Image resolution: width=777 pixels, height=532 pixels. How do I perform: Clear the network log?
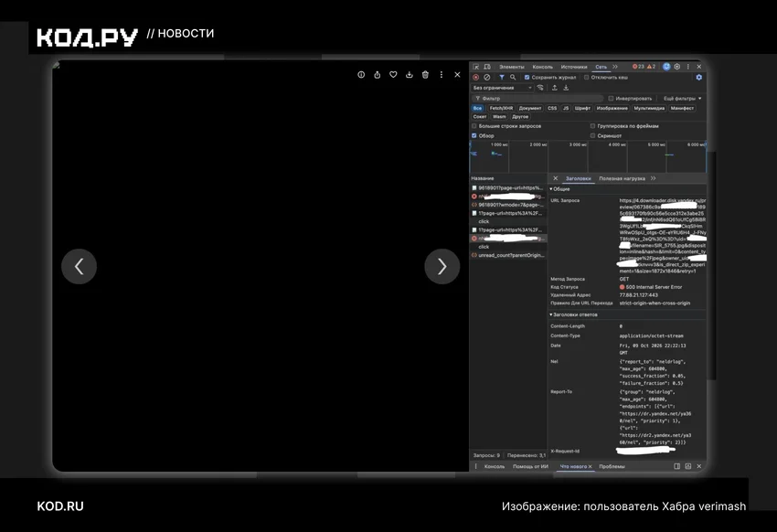487,78
